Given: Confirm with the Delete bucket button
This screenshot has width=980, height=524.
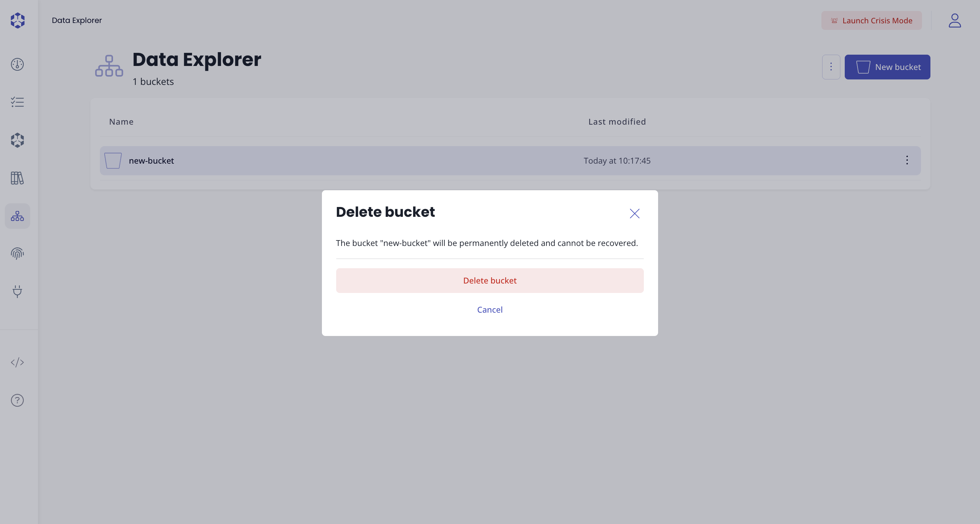Looking at the screenshot, I should point(490,281).
